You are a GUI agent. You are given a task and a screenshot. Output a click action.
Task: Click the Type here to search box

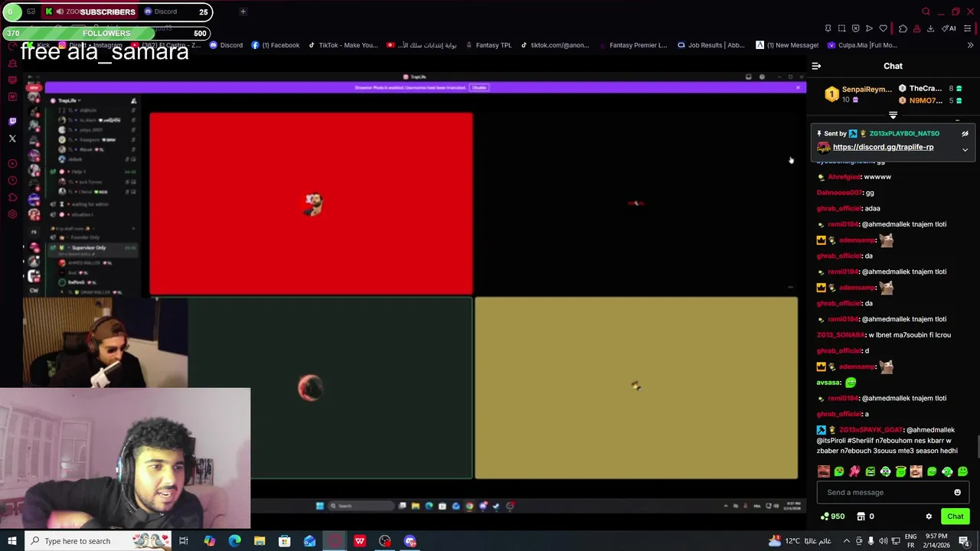100,541
